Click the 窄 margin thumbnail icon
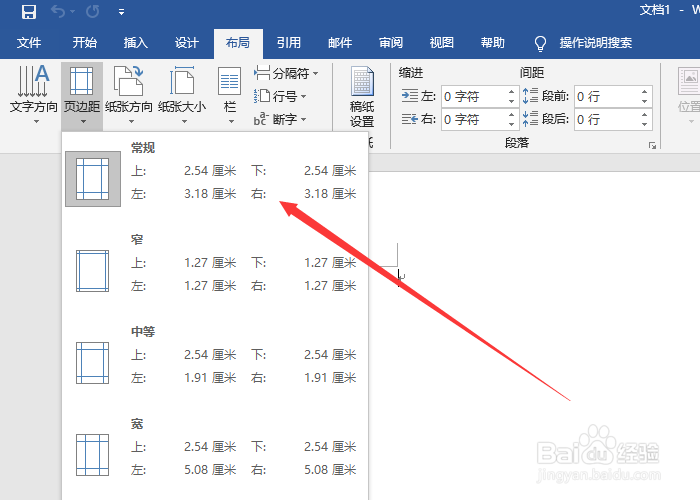Viewport: 700px width, 500px height. point(92,271)
